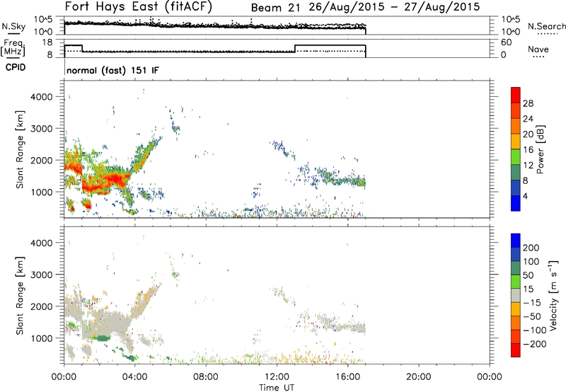Click the '200' tick value on the Velocity scale
Screen dimensions: 566x392
pos(531,248)
